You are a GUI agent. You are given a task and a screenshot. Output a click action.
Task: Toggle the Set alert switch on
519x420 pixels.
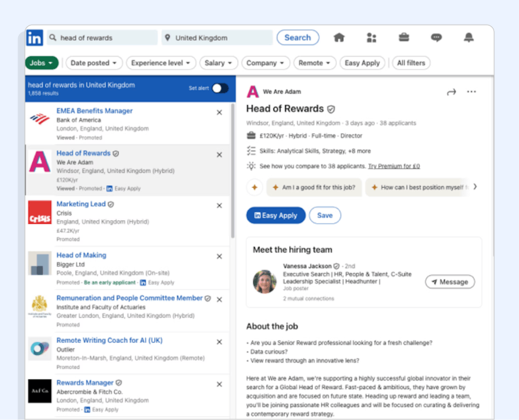[x=220, y=89]
